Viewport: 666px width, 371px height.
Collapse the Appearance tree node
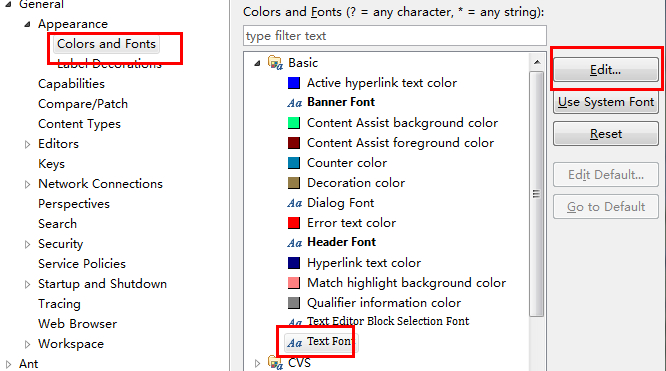pyautogui.click(x=27, y=25)
